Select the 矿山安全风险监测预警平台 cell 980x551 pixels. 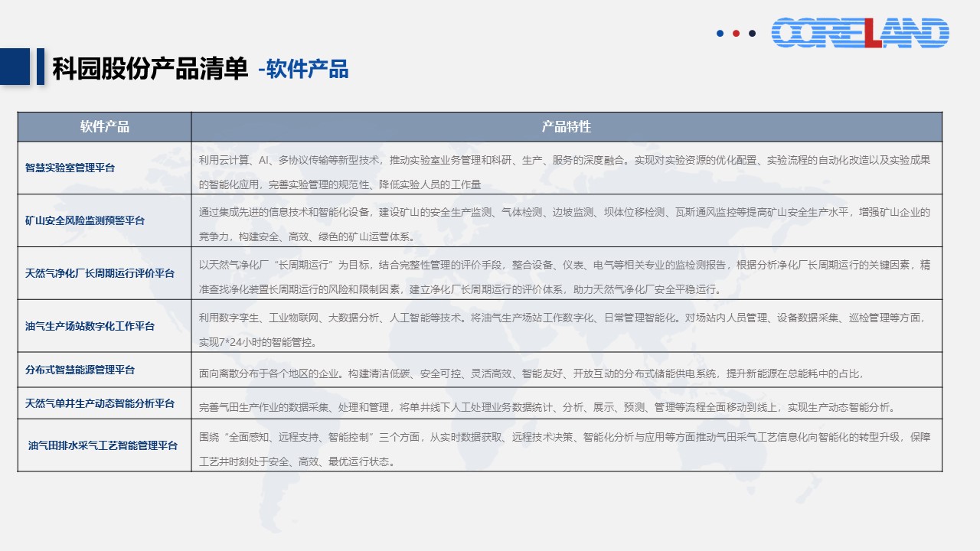[x=105, y=220]
